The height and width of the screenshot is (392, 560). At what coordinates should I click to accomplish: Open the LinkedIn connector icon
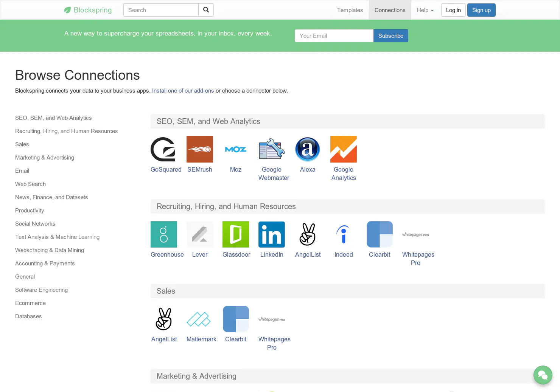pos(272,234)
